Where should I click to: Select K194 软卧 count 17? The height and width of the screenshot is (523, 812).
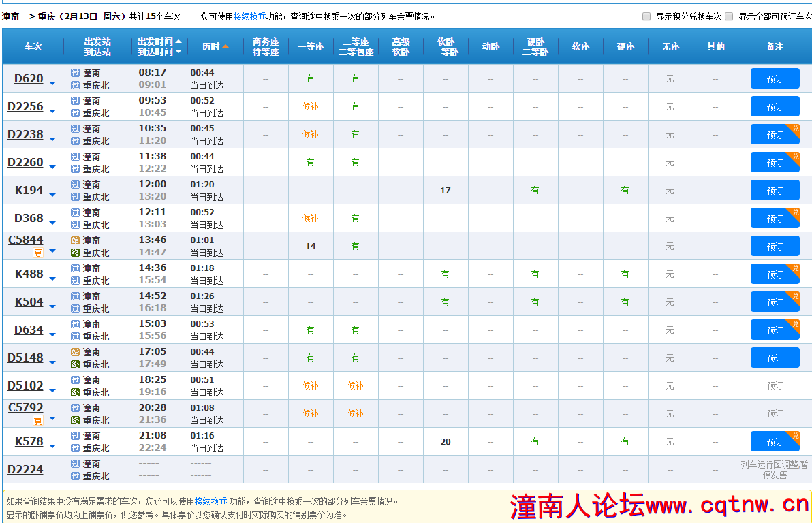[x=446, y=191]
